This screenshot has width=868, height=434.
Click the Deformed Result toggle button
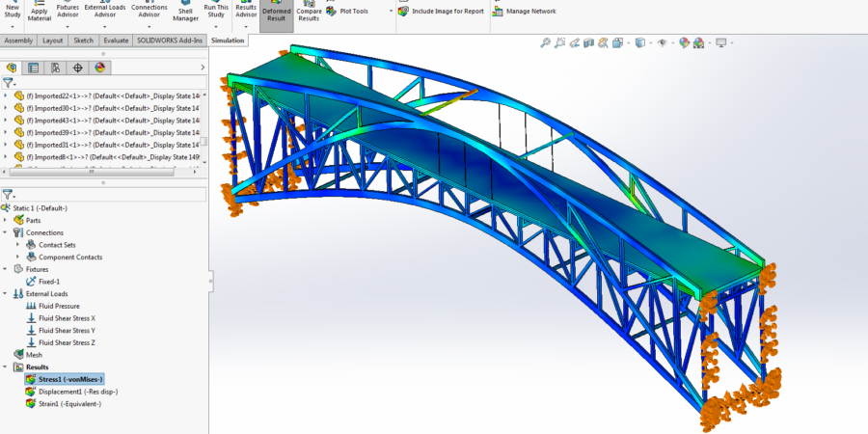pos(276,14)
